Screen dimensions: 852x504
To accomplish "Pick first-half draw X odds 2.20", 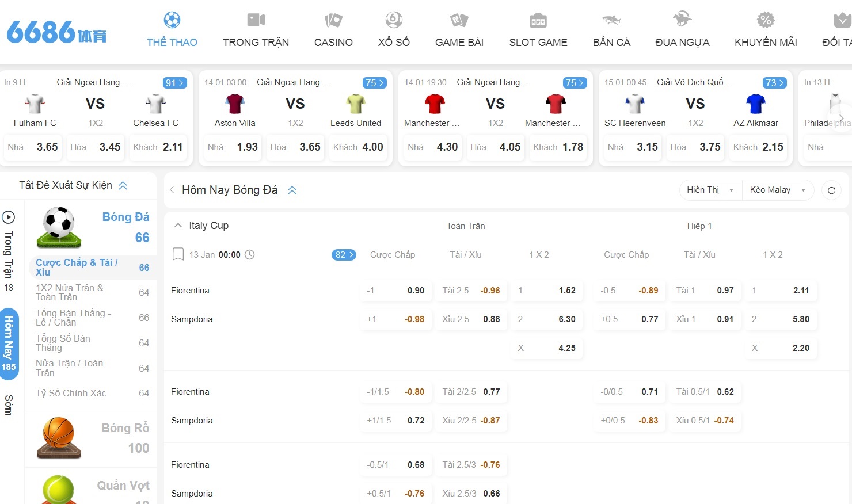I will click(x=781, y=348).
